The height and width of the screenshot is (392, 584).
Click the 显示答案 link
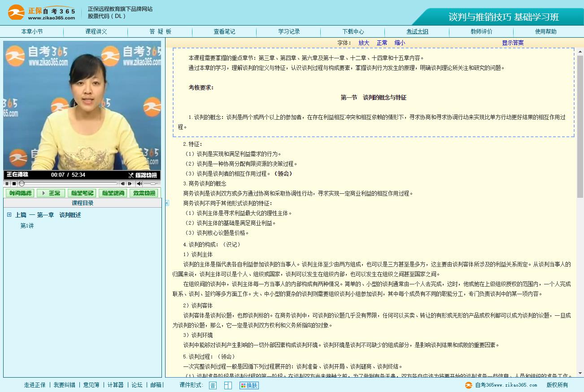(513, 43)
